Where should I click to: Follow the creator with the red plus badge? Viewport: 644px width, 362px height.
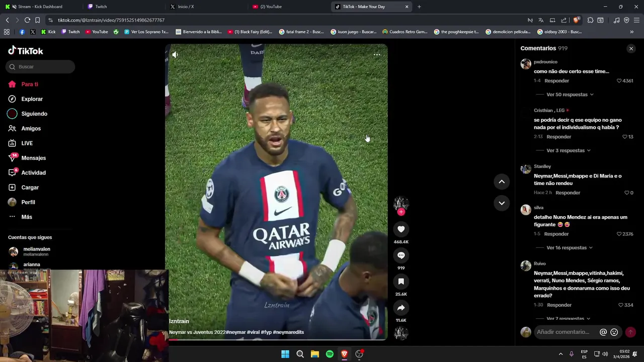pyautogui.click(x=401, y=212)
